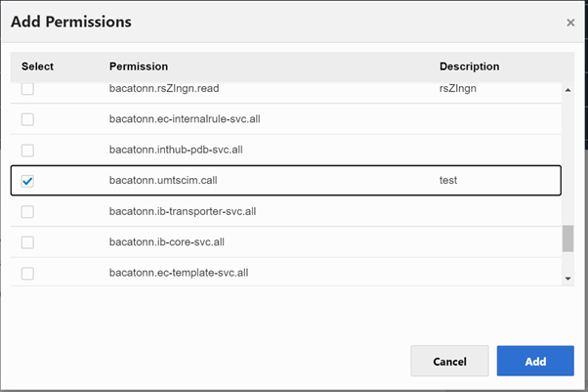This screenshot has width=588, height=392.
Task: Select the bacatonn.ec-template-svc.all checkbox
Action: point(27,273)
